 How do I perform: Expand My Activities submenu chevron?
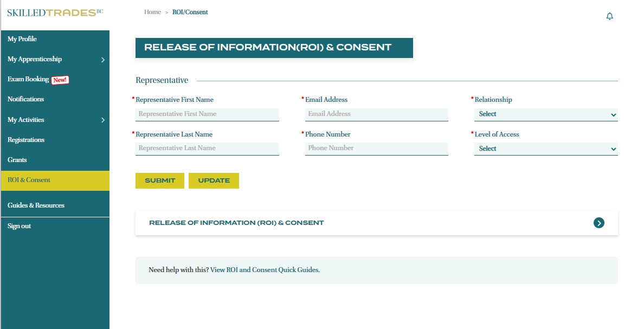pyautogui.click(x=102, y=120)
